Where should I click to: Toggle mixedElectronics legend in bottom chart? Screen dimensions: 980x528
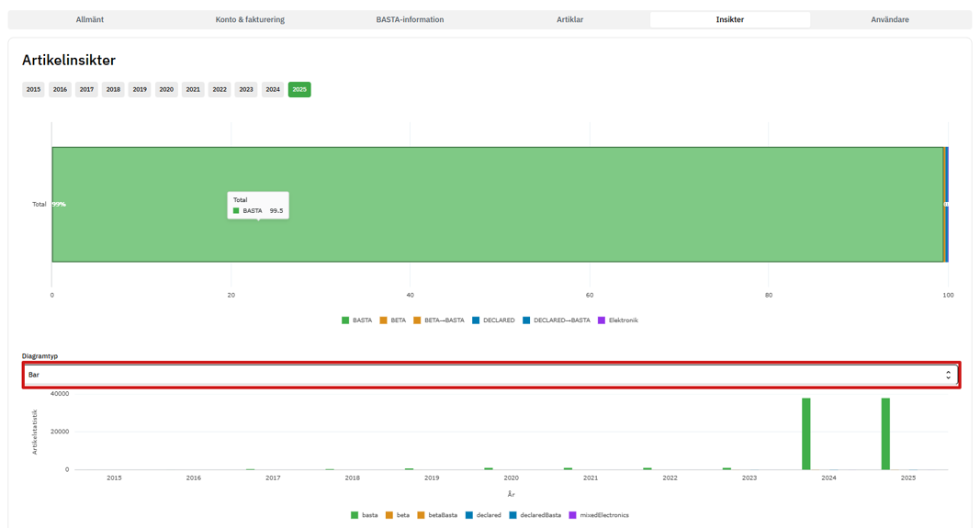[x=599, y=515]
